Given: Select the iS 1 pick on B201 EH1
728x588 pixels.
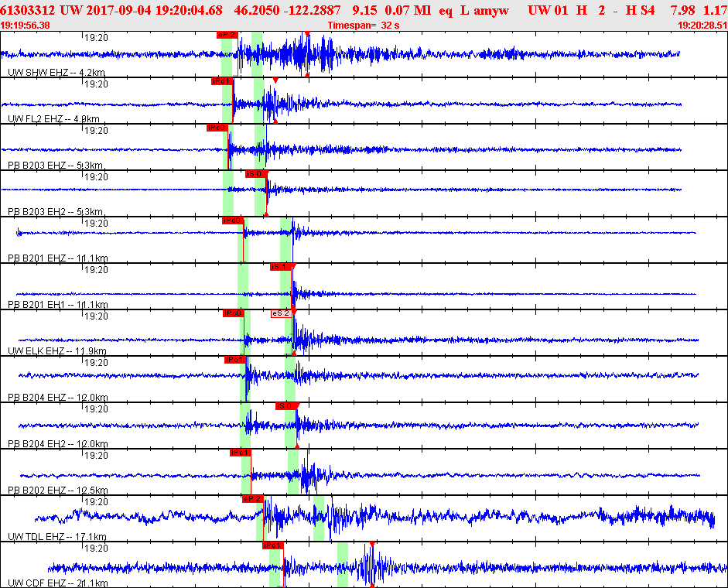Looking at the screenshot, I should coord(280,267).
